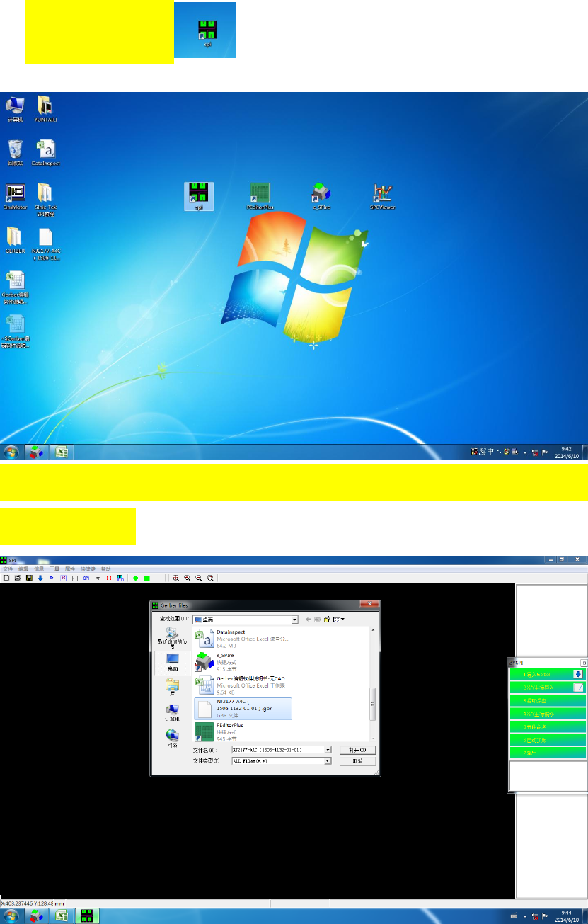Open the 文件 menu in SPI
The width and height of the screenshot is (588, 924).
8,569
